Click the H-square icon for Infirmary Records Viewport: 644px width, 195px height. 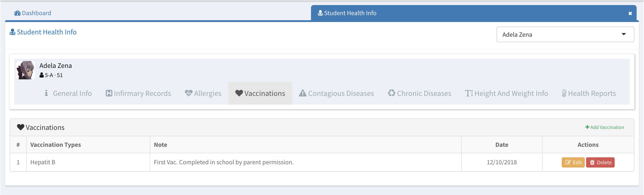109,93
